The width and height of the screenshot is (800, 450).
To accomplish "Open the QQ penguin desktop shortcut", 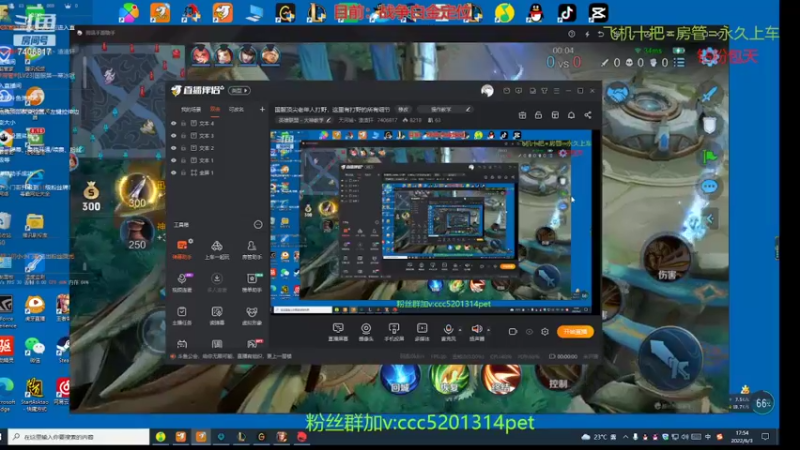I will [x=536, y=13].
